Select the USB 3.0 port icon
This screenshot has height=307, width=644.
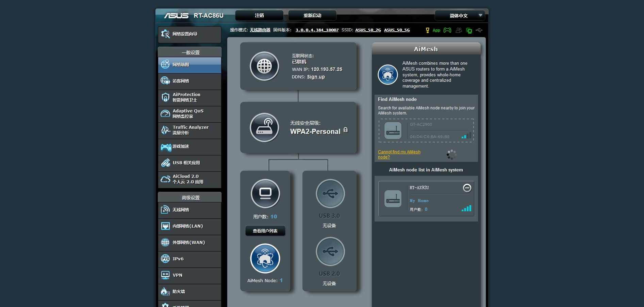pyautogui.click(x=330, y=194)
